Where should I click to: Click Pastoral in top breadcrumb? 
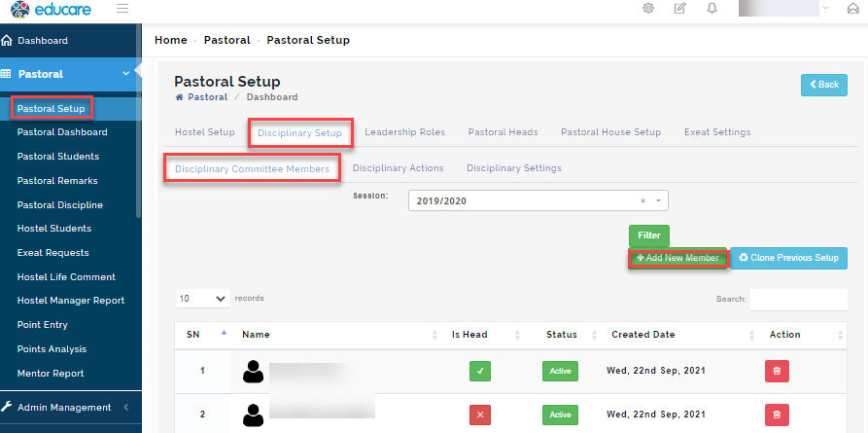click(x=227, y=40)
